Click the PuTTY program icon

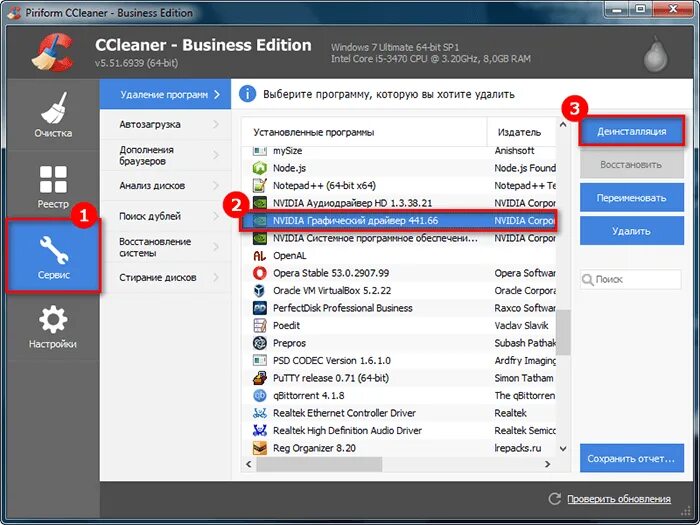click(259, 378)
